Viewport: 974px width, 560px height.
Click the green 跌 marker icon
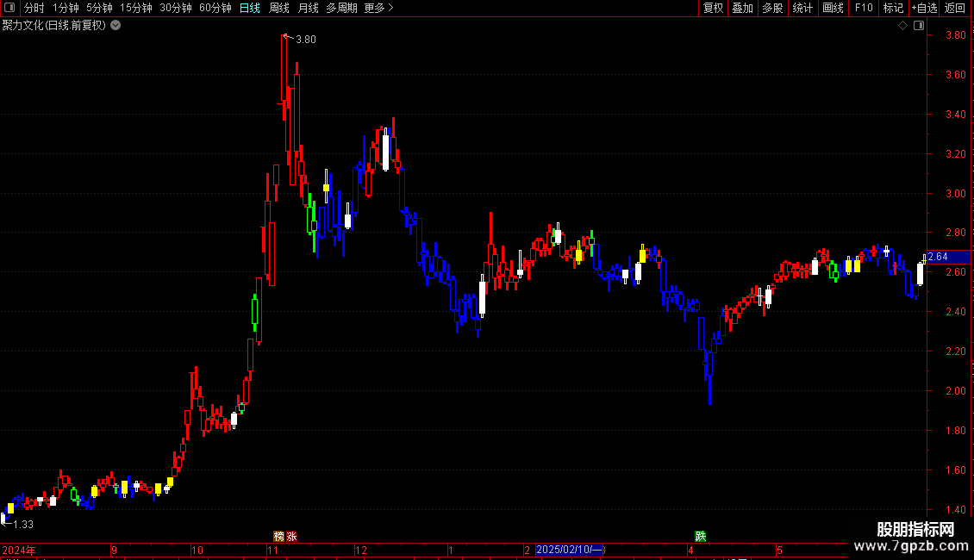point(701,536)
